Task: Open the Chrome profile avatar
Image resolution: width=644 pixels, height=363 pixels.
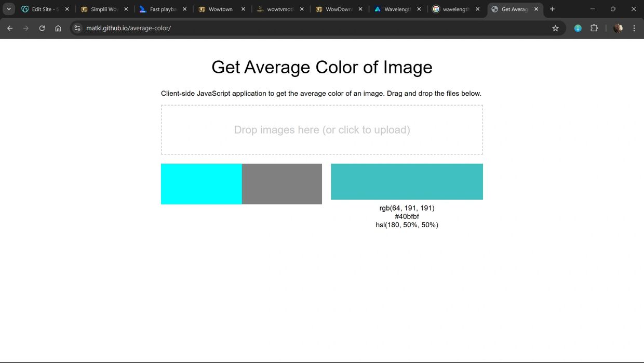Action: 618,28
